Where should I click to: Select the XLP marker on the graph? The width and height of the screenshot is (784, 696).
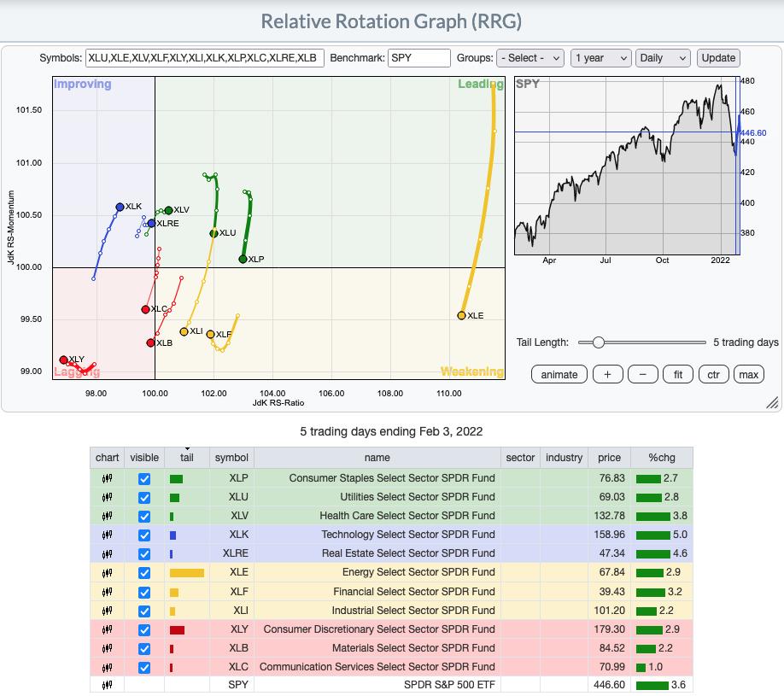[x=243, y=259]
